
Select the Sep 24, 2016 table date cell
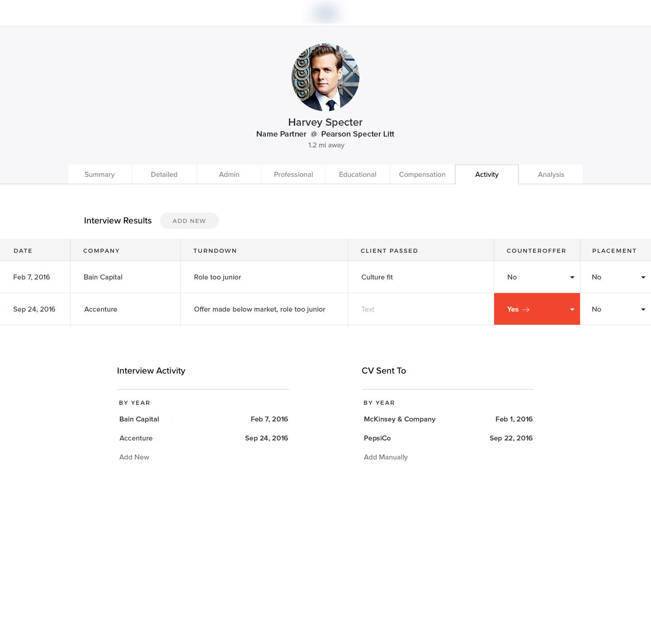point(34,309)
